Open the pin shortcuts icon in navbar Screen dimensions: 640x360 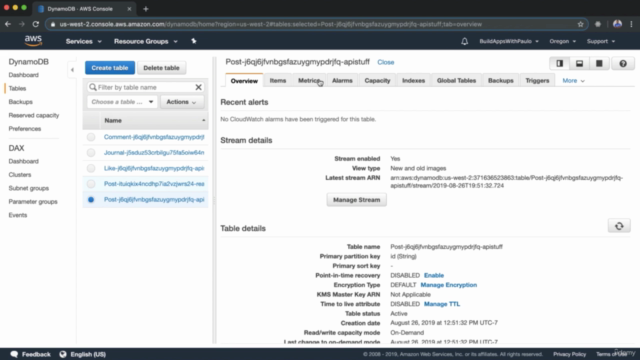click(x=193, y=41)
